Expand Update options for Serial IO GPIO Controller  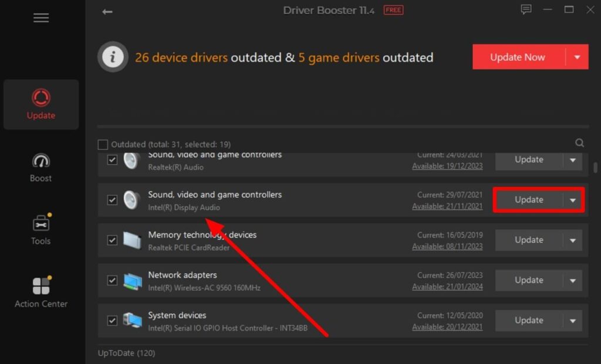pyautogui.click(x=573, y=321)
